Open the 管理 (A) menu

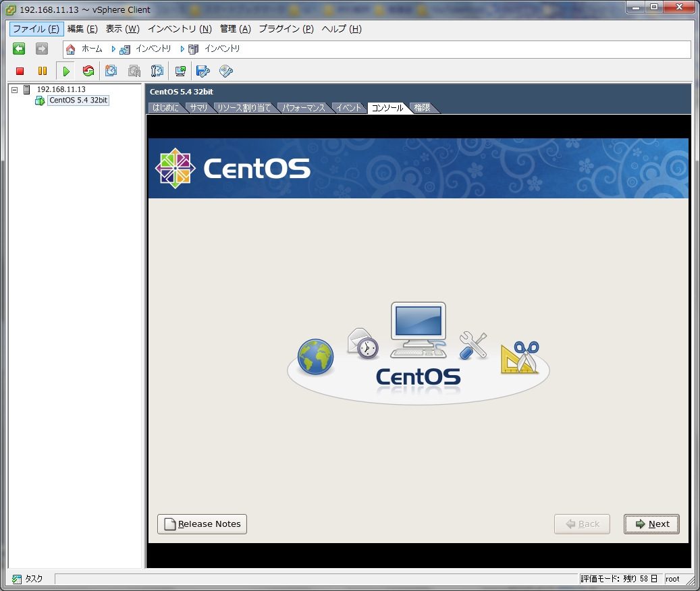click(x=236, y=29)
